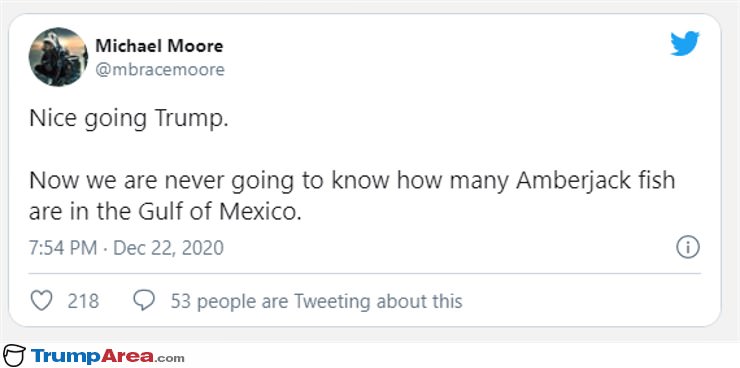
Task: Open the Michael Moore display name
Action: [159, 46]
